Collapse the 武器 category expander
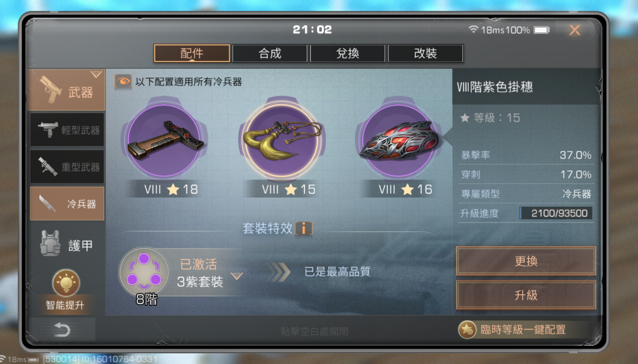Image resolution: width=638 pixels, height=364 pixels. point(96,74)
